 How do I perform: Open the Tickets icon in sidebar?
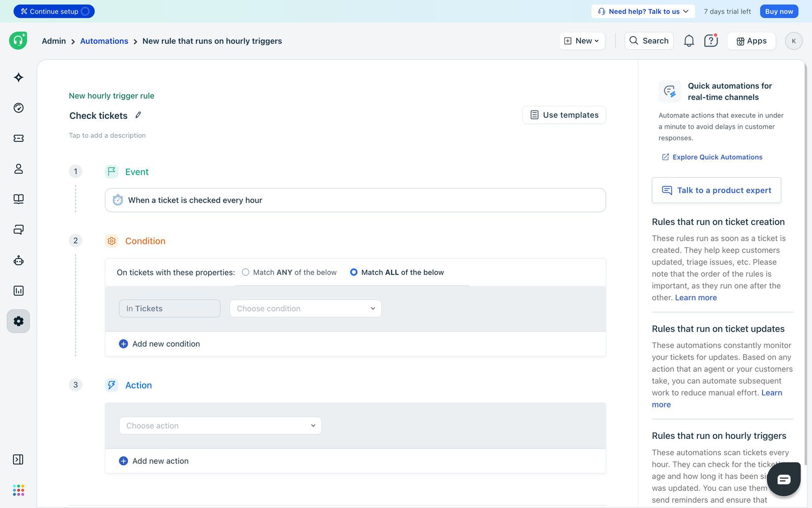(18, 138)
